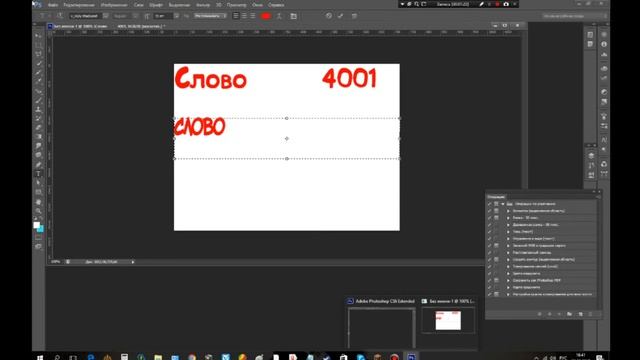Expand the 'Тонирование сепией (слой)' action

(x=508, y=266)
